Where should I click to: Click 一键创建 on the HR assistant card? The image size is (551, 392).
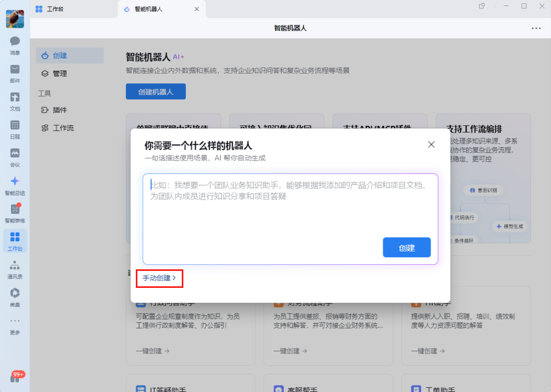point(428,351)
